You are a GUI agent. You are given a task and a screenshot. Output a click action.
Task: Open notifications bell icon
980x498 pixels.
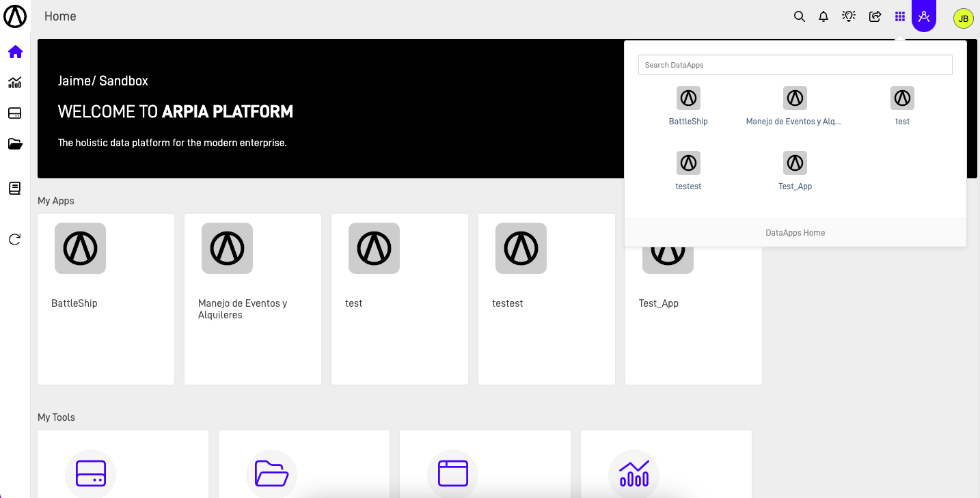[x=824, y=17]
